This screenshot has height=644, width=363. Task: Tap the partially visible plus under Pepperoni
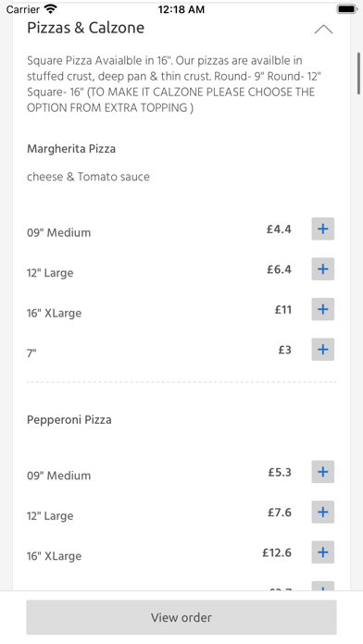tap(322, 586)
